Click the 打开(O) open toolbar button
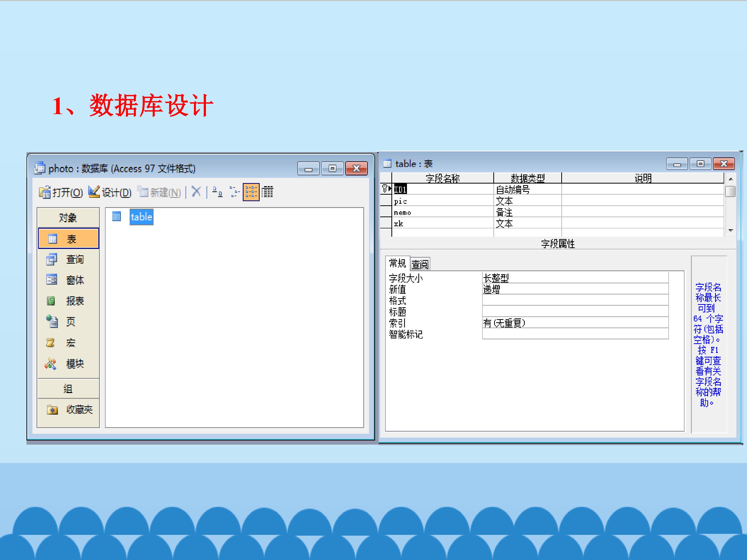 (x=61, y=192)
